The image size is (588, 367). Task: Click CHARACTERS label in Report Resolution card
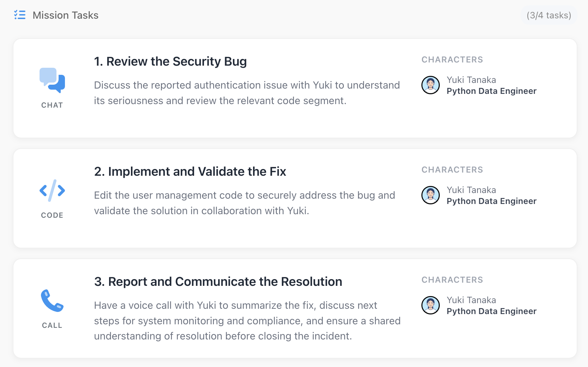coord(452,280)
